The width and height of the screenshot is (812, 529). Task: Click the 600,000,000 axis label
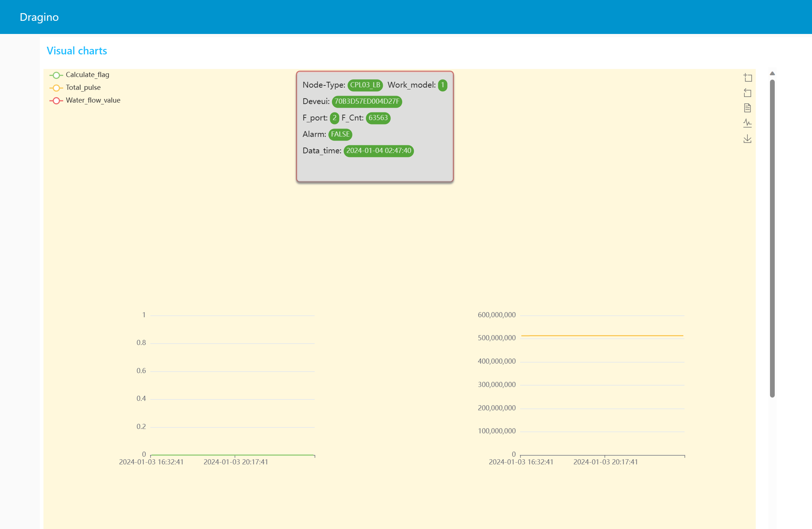[496, 315]
